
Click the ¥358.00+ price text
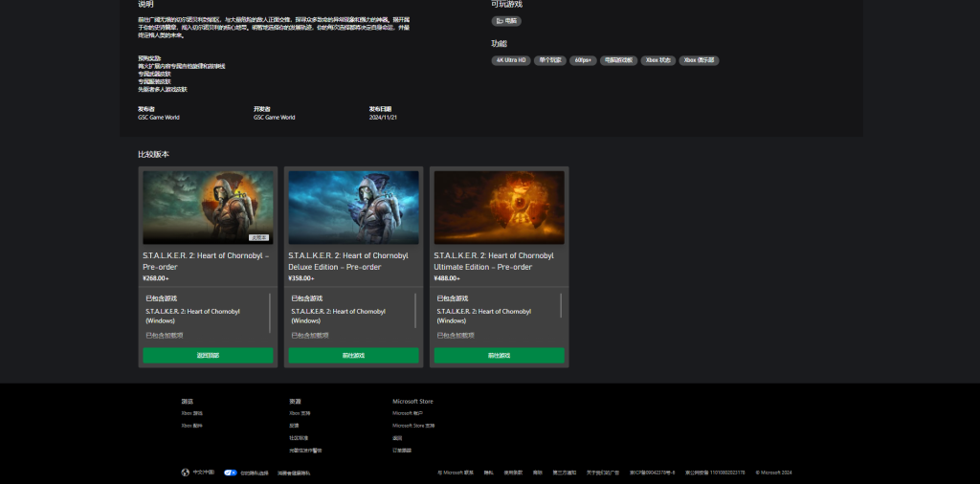pos(301,278)
